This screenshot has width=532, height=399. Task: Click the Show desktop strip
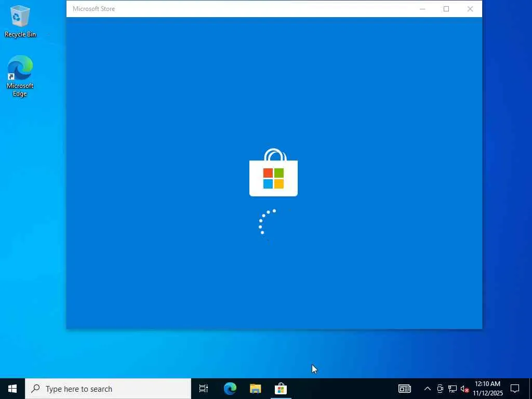tap(530, 389)
